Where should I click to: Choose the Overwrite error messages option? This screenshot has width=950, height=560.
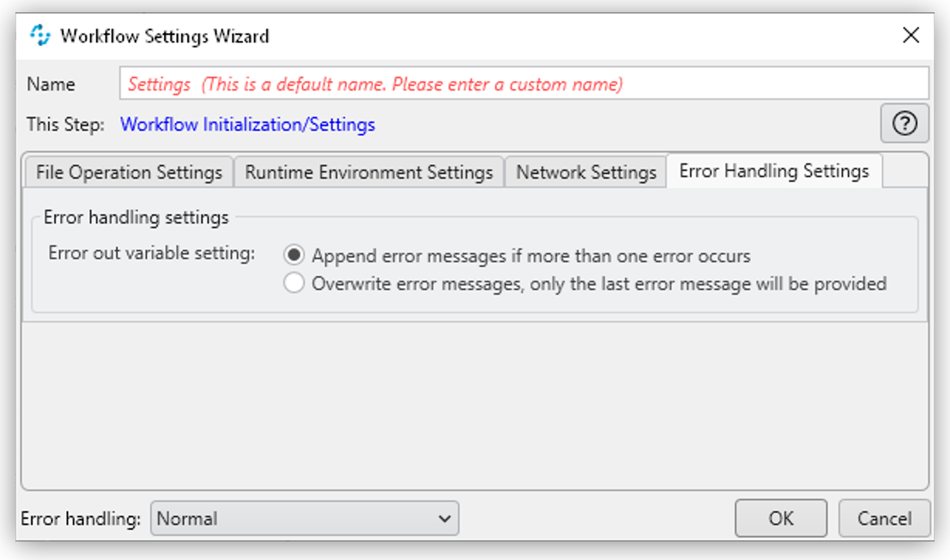coord(294,283)
